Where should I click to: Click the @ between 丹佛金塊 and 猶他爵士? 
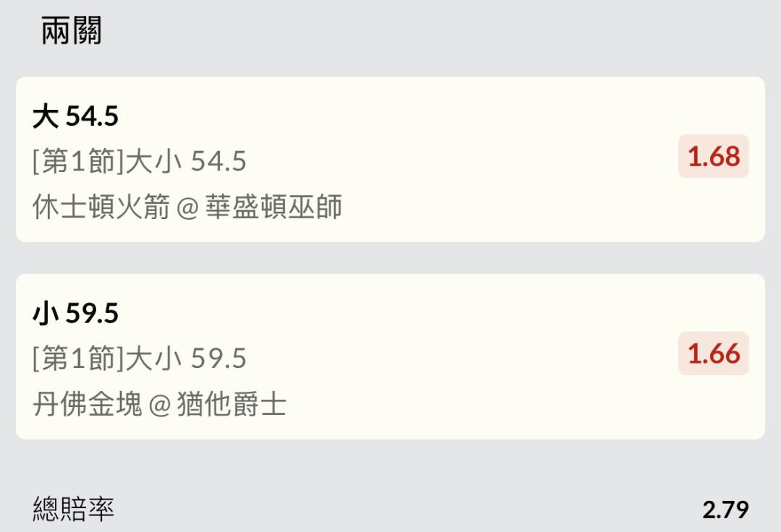coord(159,406)
